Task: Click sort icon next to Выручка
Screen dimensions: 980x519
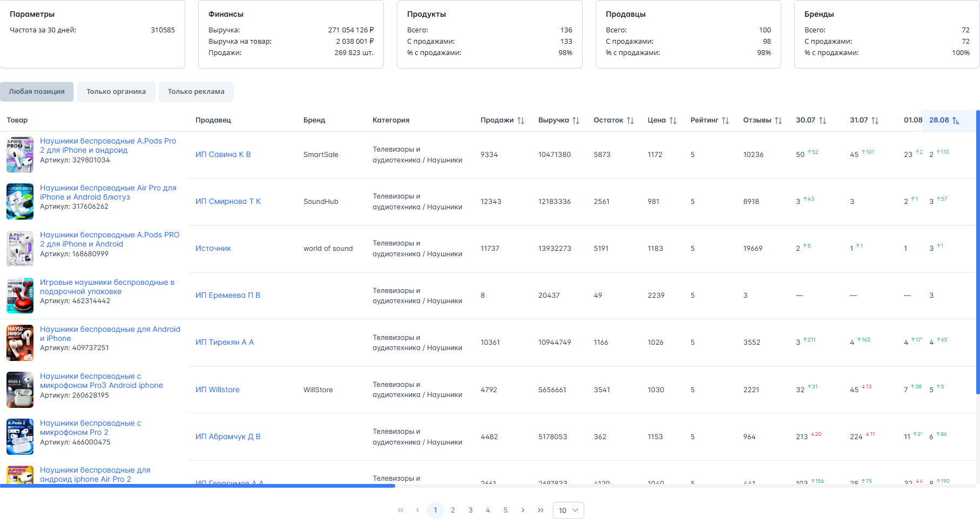Action: click(x=576, y=120)
